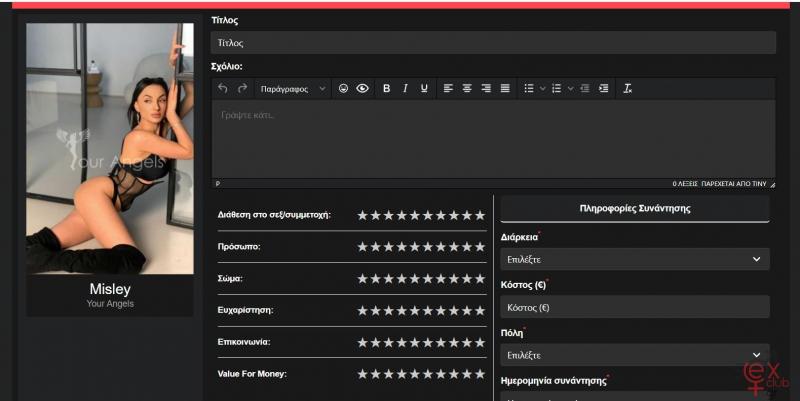Screen dimensions: 800x401
Task: Clear text formatting
Action: pyautogui.click(x=628, y=88)
